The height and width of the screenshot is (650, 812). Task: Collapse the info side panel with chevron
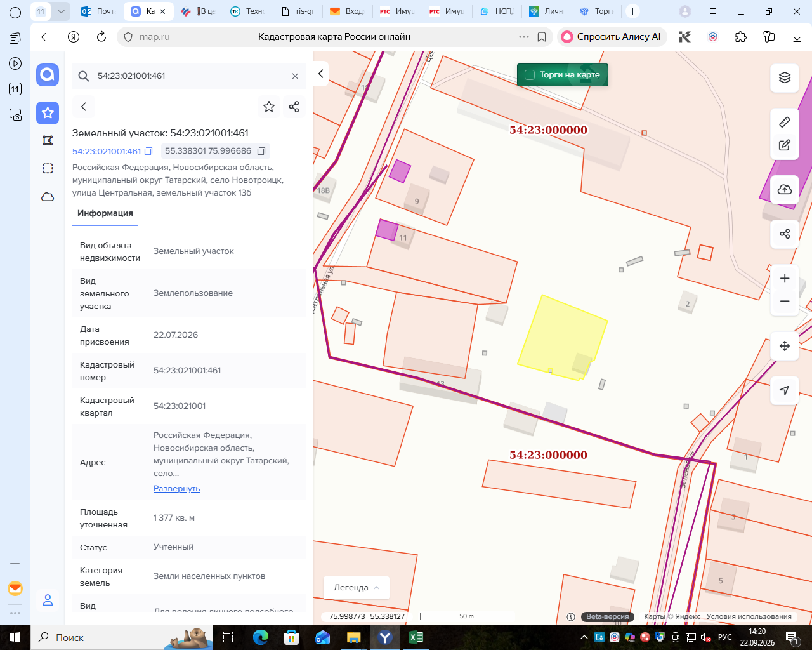pyautogui.click(x=321, y=74)
